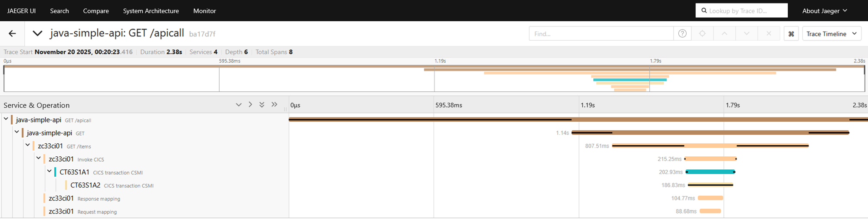The image size is (868, 220).
Task: Select zc33ci01 GET /items row
Action: (64, 146)
